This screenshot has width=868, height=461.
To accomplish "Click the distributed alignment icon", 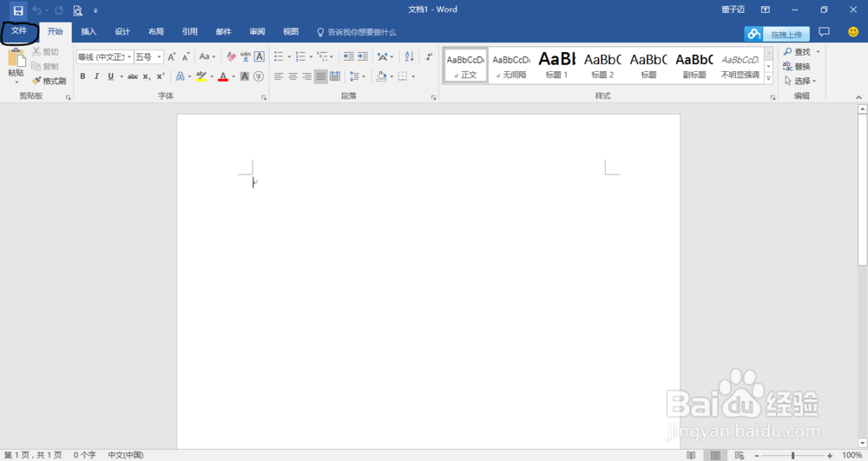I will coord(335,76).
